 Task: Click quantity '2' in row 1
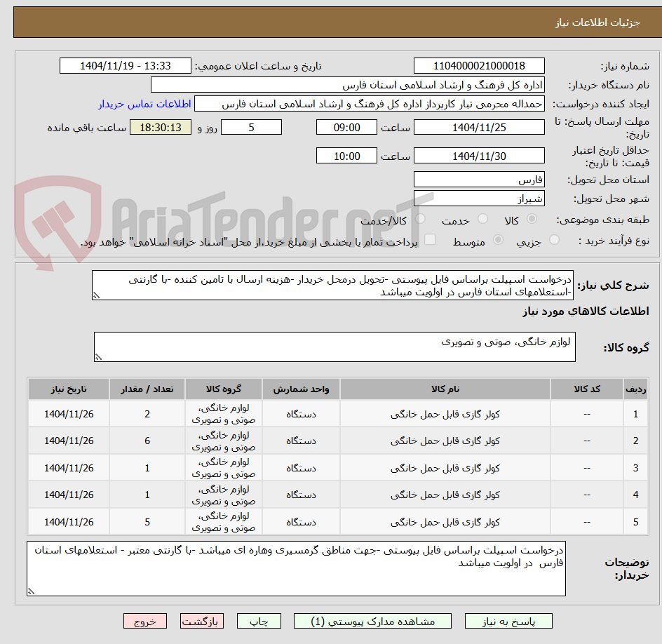coord(147,415)
